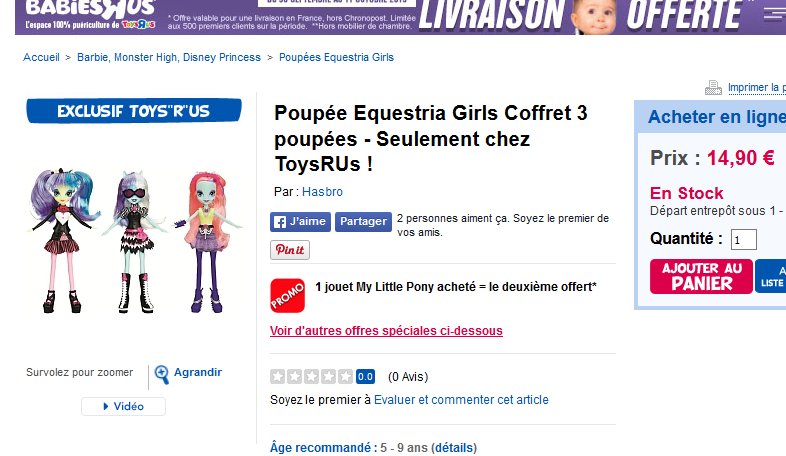The width and height of the screenshot is (786, 456).
Task: Click the printer icon next to Imprimer
Action: click(713, 88)
